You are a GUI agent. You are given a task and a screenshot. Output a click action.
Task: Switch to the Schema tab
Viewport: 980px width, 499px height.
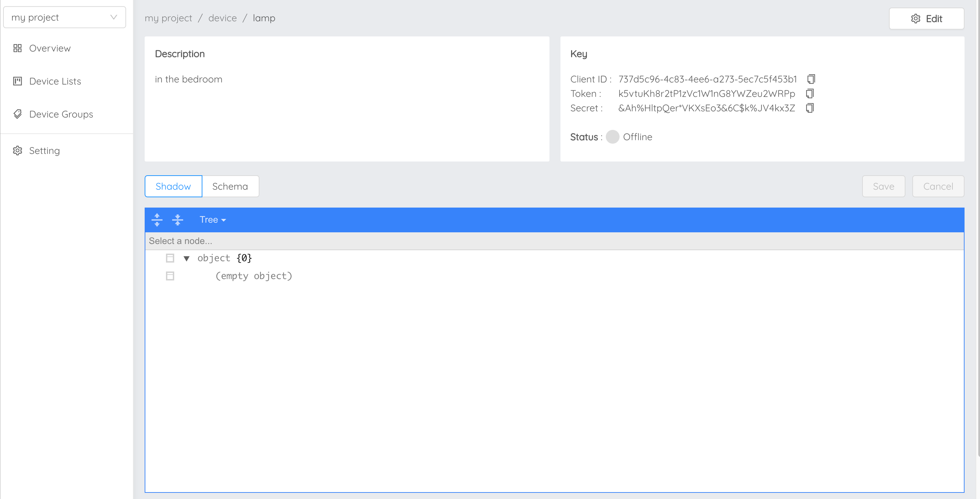230,187
